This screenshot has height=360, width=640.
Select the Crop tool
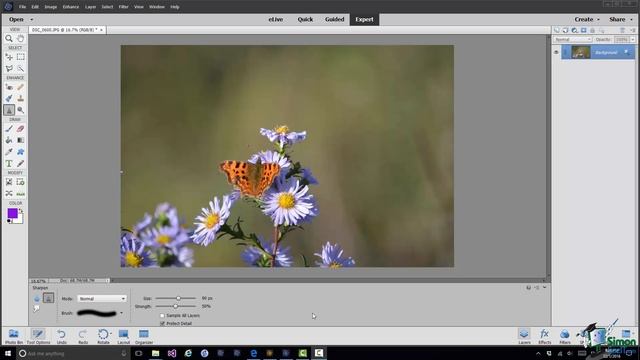(9, 182)
